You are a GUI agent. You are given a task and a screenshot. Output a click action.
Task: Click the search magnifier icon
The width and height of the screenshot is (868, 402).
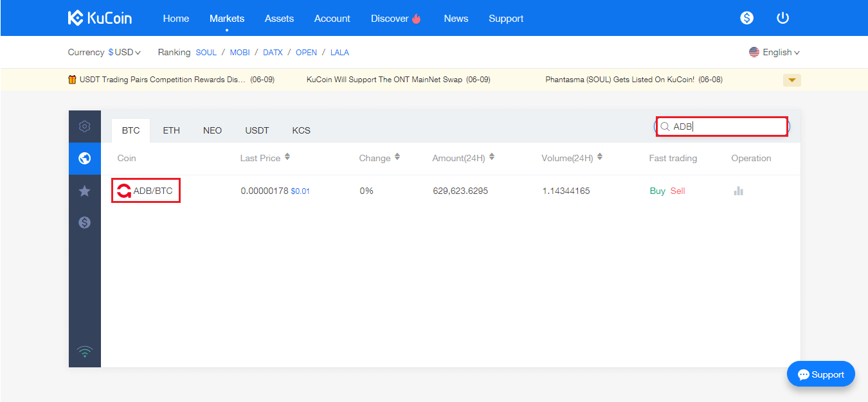(665, 127)
